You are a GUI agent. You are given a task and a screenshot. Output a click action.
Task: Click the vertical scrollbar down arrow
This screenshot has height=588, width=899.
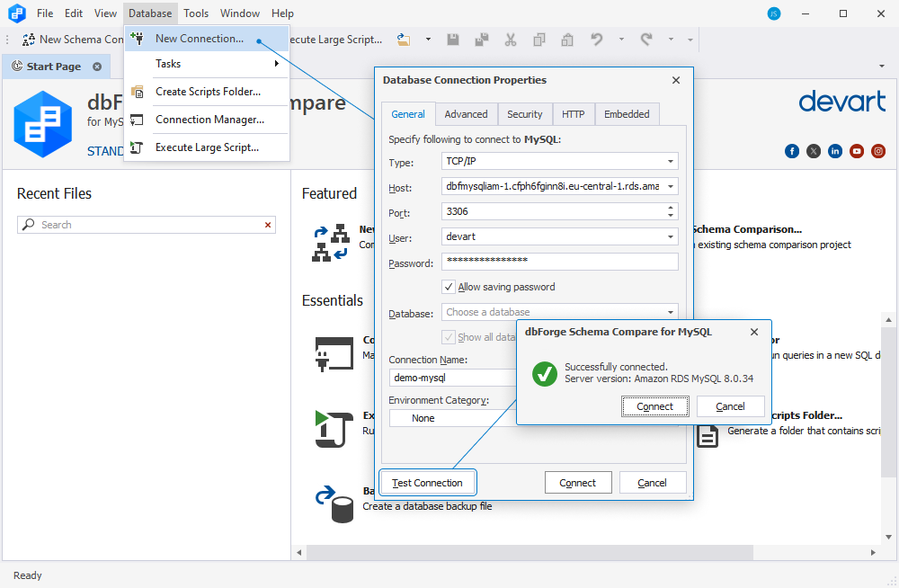[889, 538]
